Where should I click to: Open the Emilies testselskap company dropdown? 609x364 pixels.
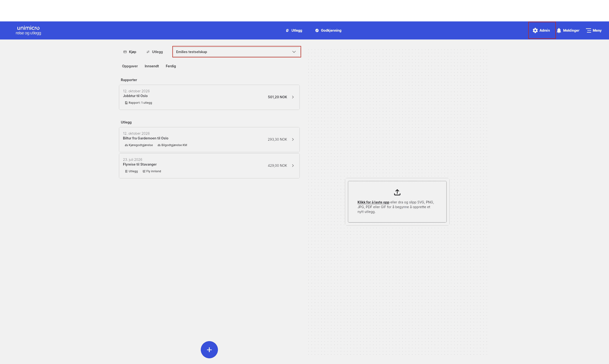[x=237, y=52]
